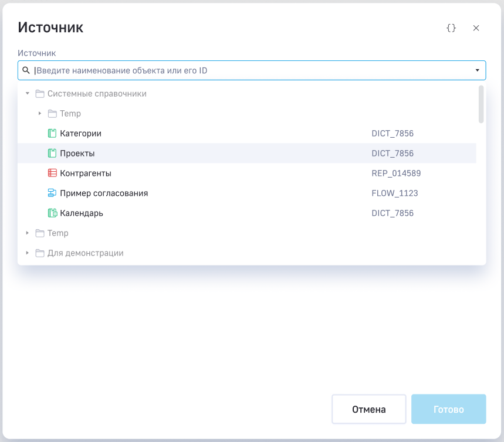The image size is (504, 442).
Task: Expand the nested Temp subfolder
Action: [x=39, y=114]
